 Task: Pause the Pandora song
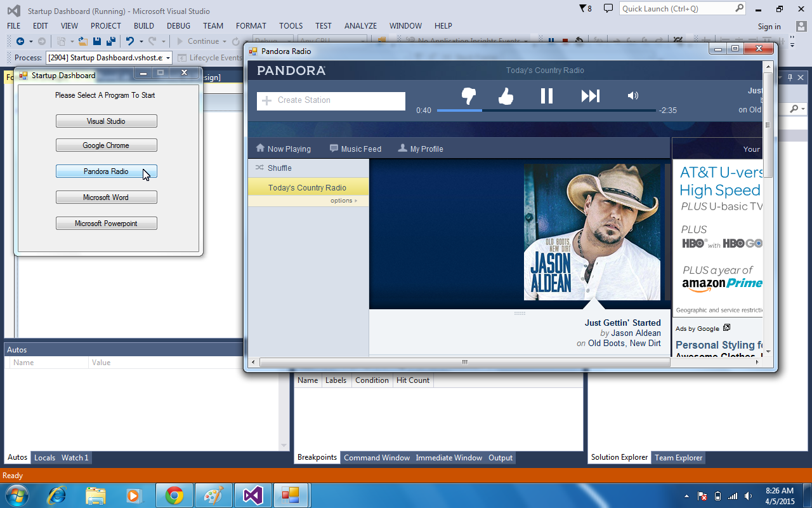tap(546, 96)
